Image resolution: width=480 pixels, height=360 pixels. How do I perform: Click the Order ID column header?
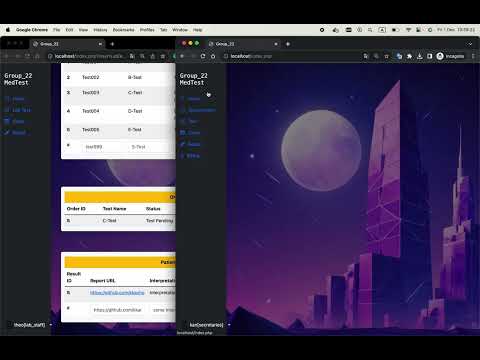click(76, 209)
